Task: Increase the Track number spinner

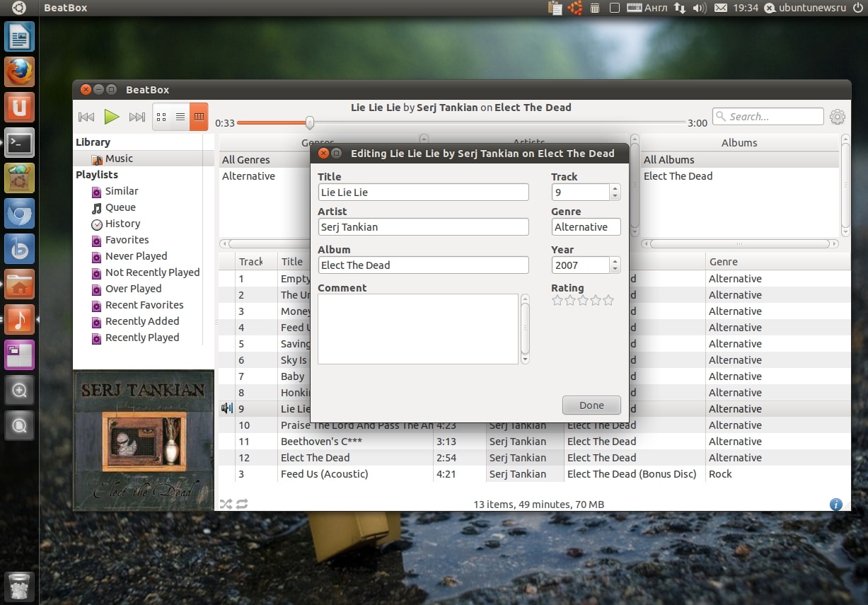Action: 615,188
